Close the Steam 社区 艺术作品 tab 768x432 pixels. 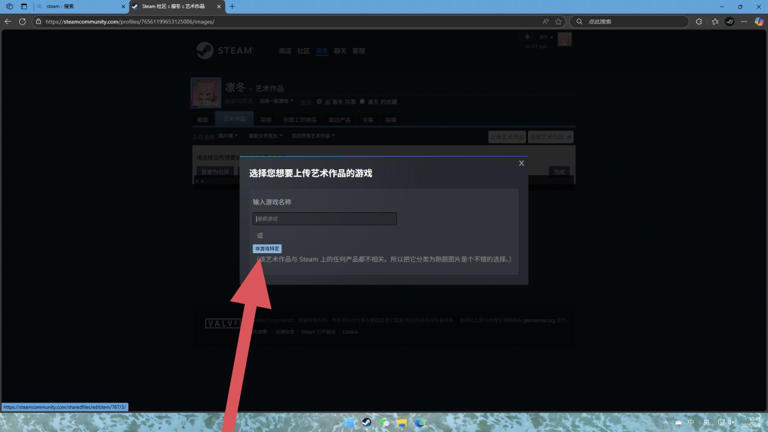pyautogui.click(x=218, y=6)
